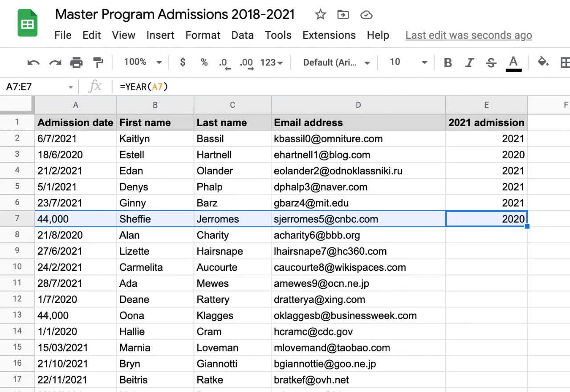Open the zoom 100% dropdown

142,62
